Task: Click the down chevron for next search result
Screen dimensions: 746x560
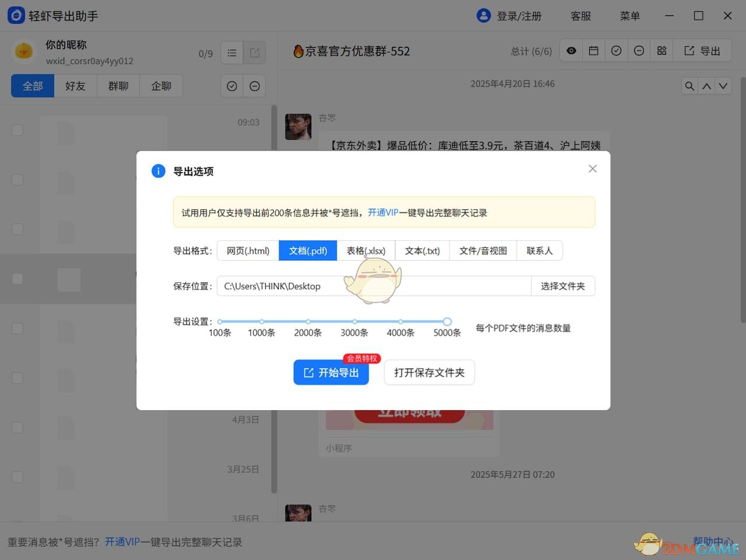Action: click(723, 85)
